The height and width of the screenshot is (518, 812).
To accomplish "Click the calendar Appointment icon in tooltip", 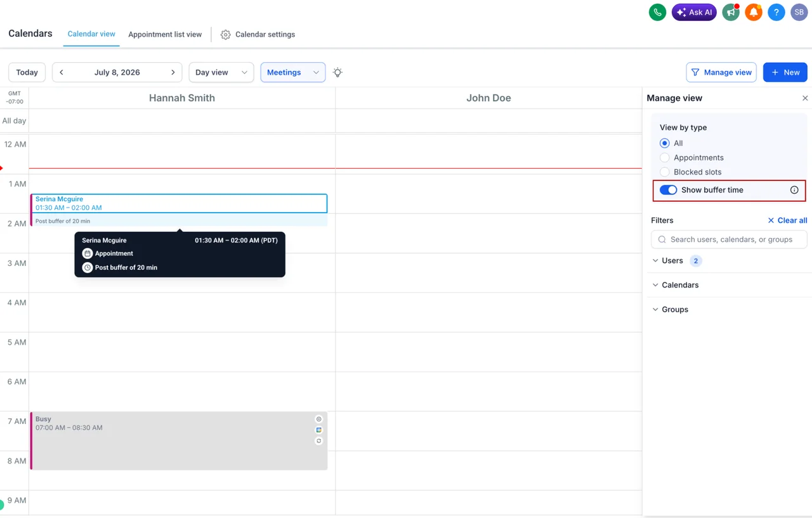I will pos(88,253).
